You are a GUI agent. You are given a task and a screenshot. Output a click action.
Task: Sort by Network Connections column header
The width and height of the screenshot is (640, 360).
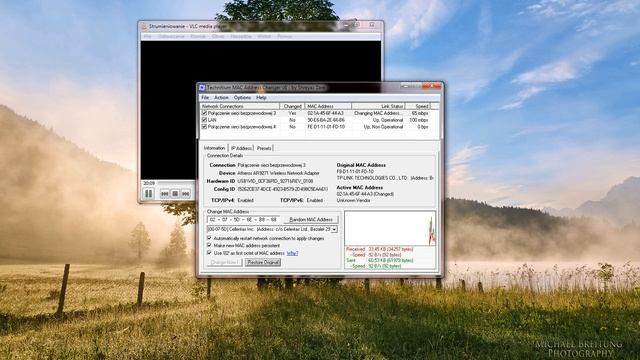[x=240, y=106]
